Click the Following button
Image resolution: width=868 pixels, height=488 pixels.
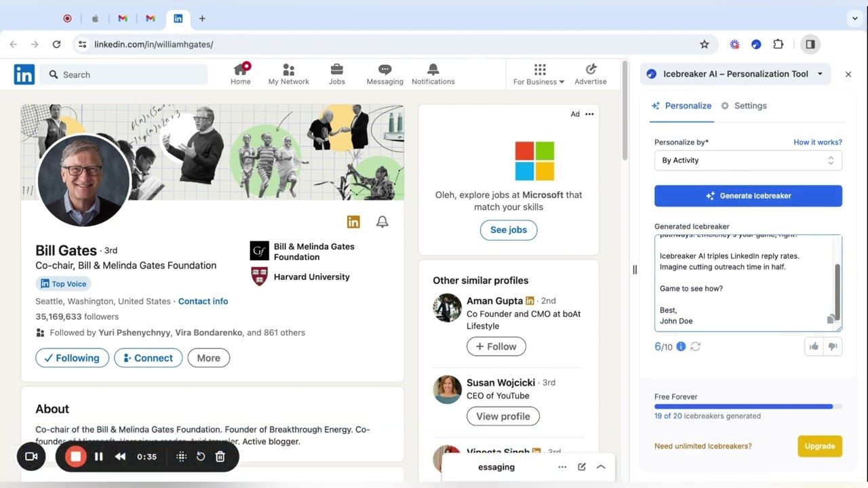[73, 358]
